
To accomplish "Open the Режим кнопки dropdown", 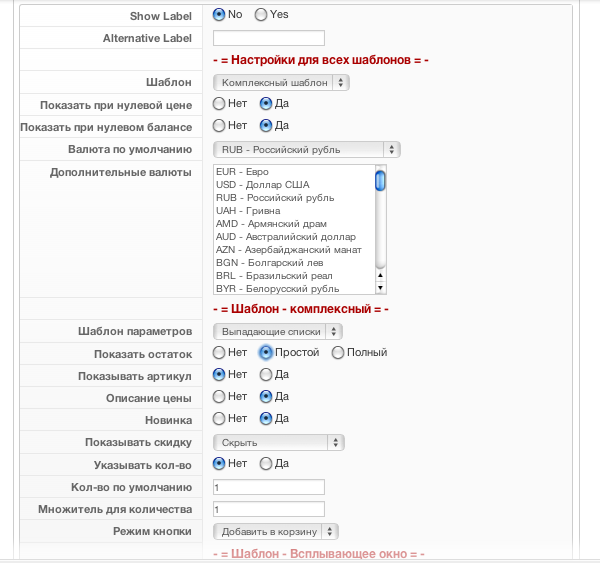I will pos(276,531).
